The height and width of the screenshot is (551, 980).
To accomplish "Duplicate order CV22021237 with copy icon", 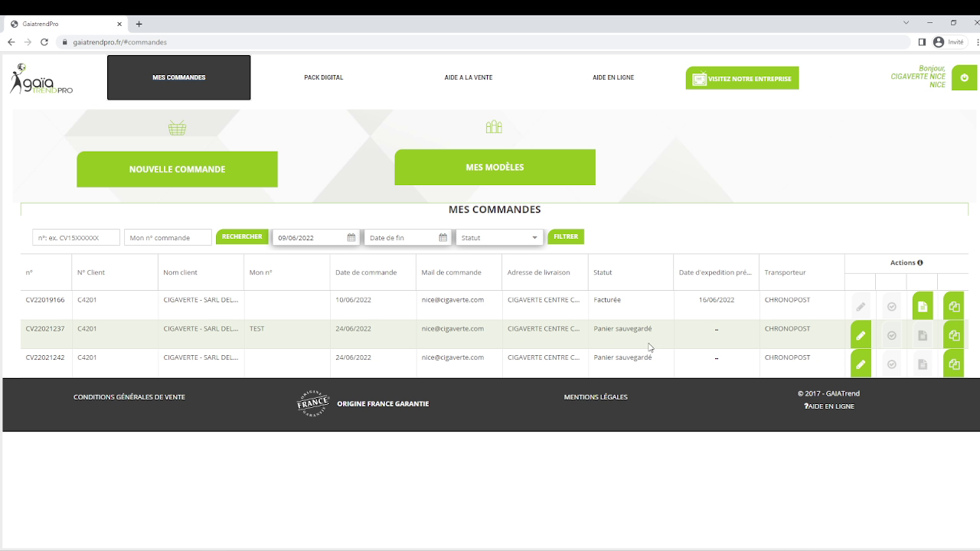I will tap(954, 335).
